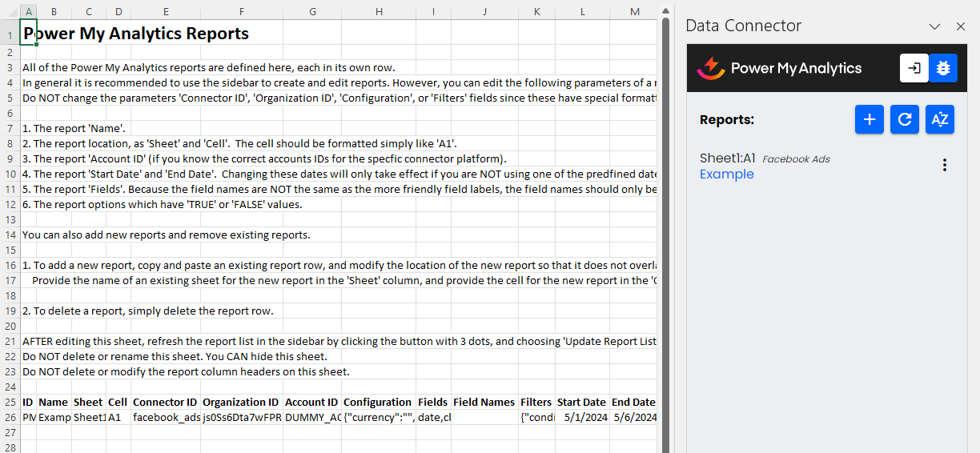This screenshot has width=980, height=453.
Task: Sort reports alphabetically with the AZ button
Action: 940,119
